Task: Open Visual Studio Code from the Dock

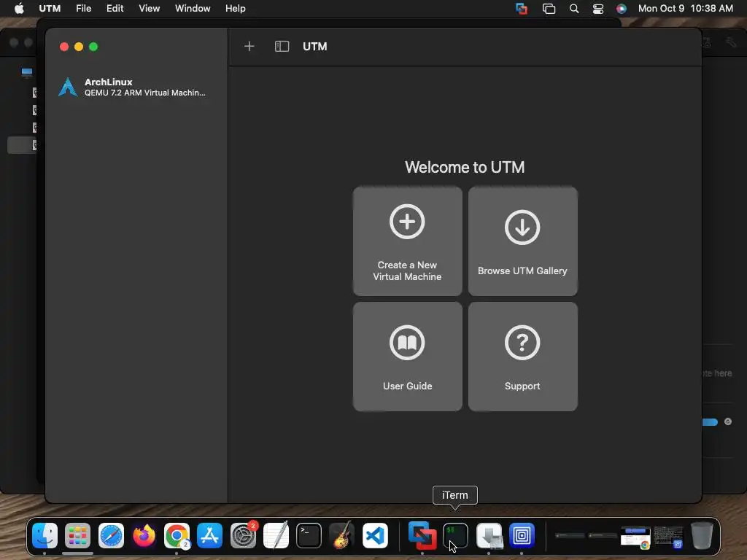Action: 375,536
